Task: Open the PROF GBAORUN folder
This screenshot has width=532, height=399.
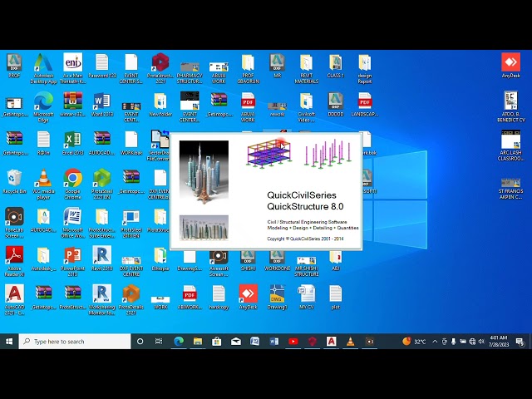Action: tap(248, 68)
